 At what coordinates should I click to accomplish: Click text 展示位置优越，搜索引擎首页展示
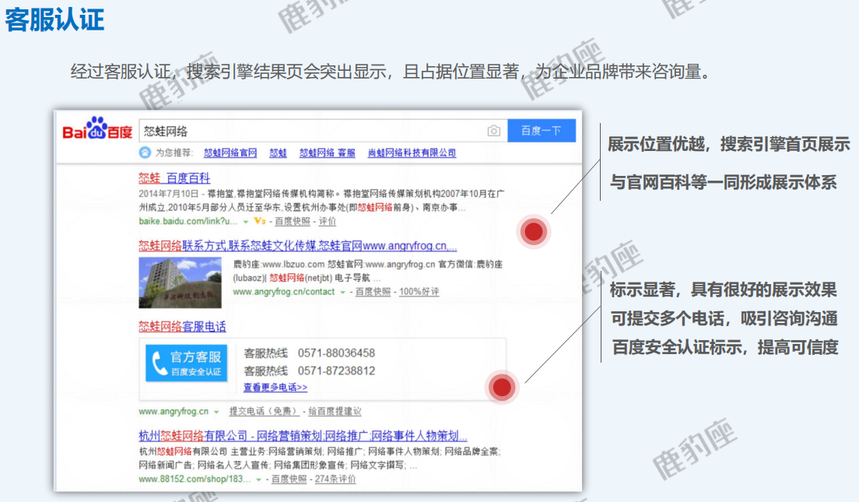[729, 144]
